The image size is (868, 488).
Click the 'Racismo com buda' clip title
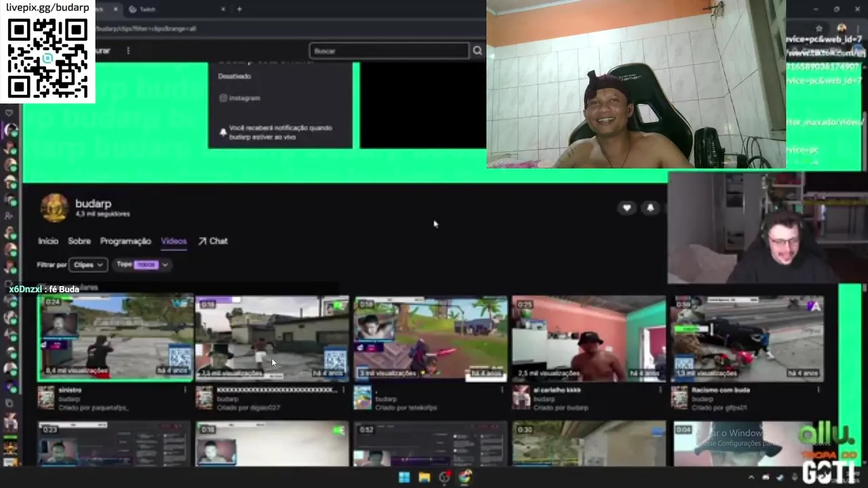coord(720,390)
